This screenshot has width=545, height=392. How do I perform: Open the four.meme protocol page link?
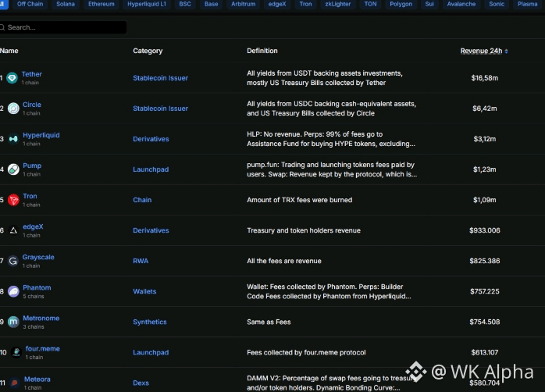(x=42, y=349)
